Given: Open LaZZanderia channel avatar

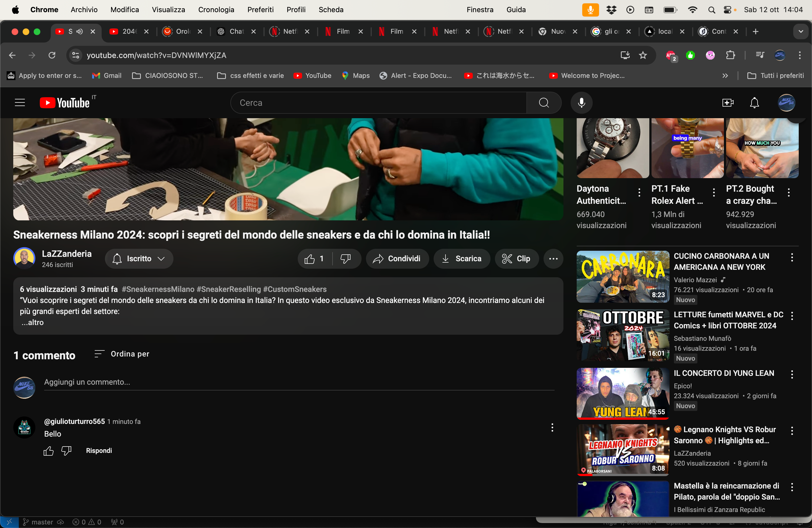Looking at the screenshot, I should (x=24, y=258).
